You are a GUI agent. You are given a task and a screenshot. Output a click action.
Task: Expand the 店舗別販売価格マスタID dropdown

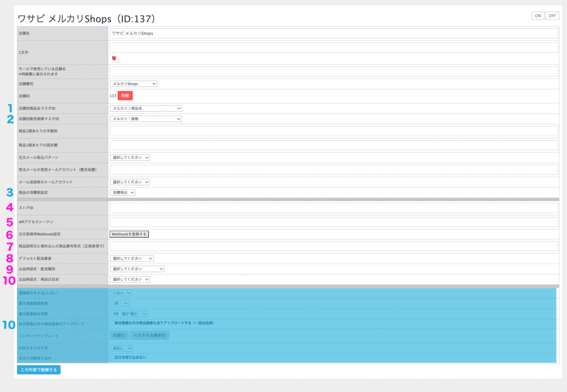[146, 119]
